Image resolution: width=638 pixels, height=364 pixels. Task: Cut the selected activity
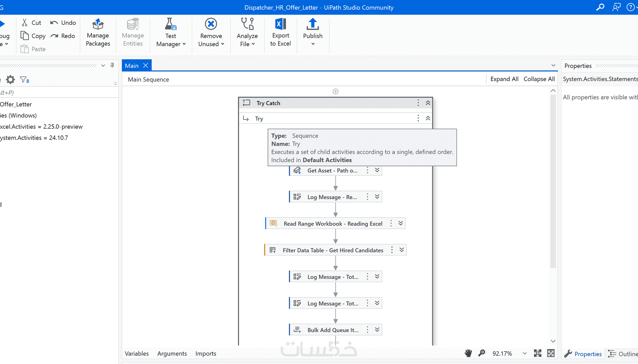pos(31,23)
